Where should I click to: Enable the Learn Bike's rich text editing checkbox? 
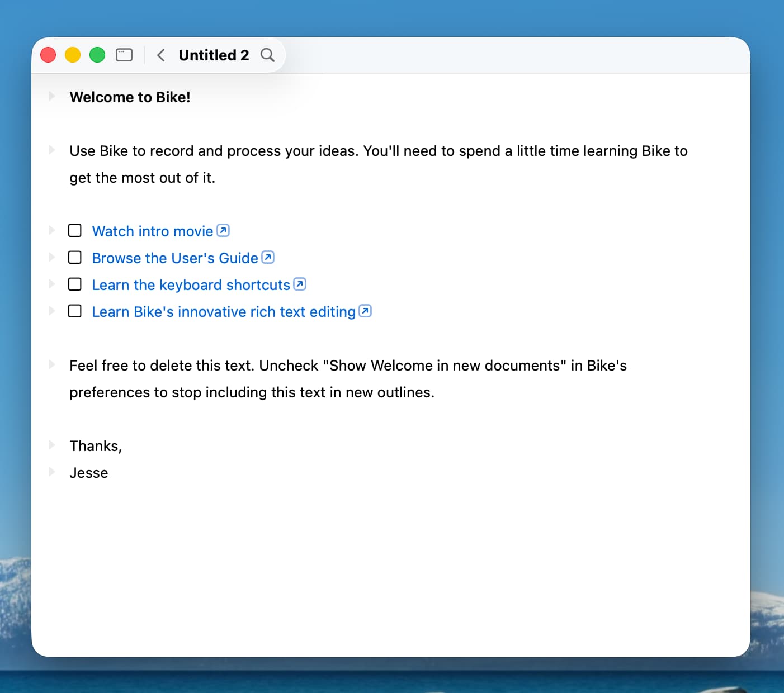(75, 311)
